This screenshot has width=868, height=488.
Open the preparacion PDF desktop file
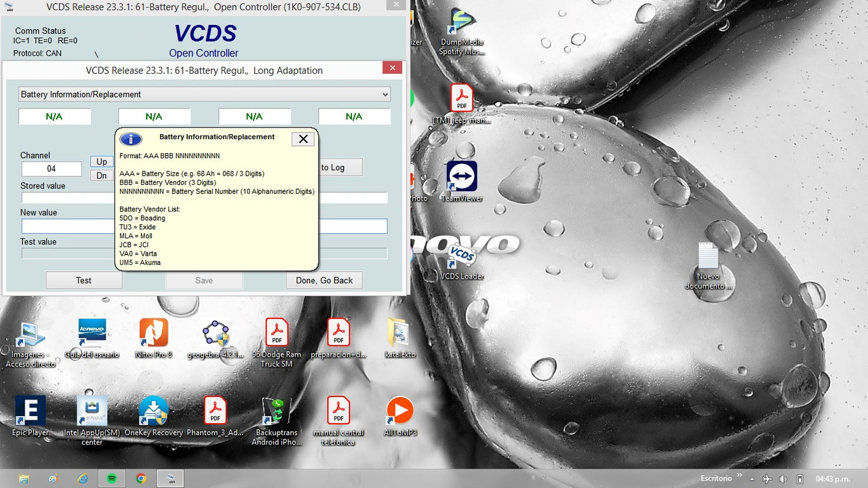[x=338, y=339]
